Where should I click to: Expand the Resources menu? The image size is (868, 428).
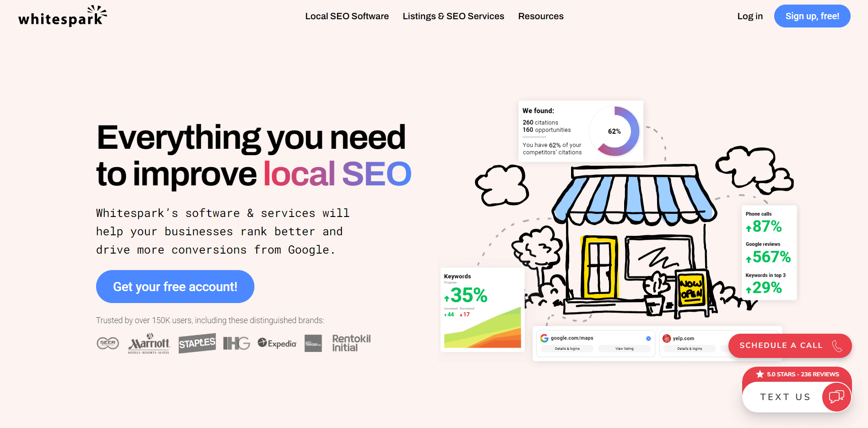click(x=540, y=16)
